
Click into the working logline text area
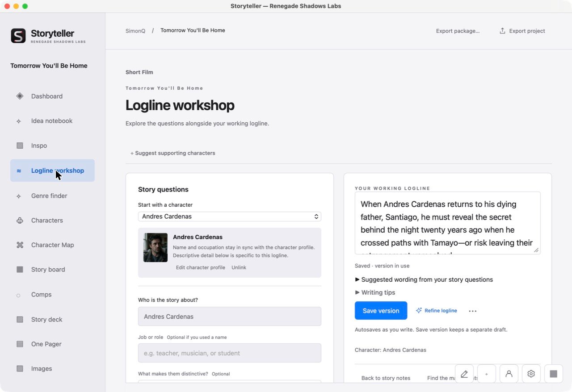(x=448, y=223)
